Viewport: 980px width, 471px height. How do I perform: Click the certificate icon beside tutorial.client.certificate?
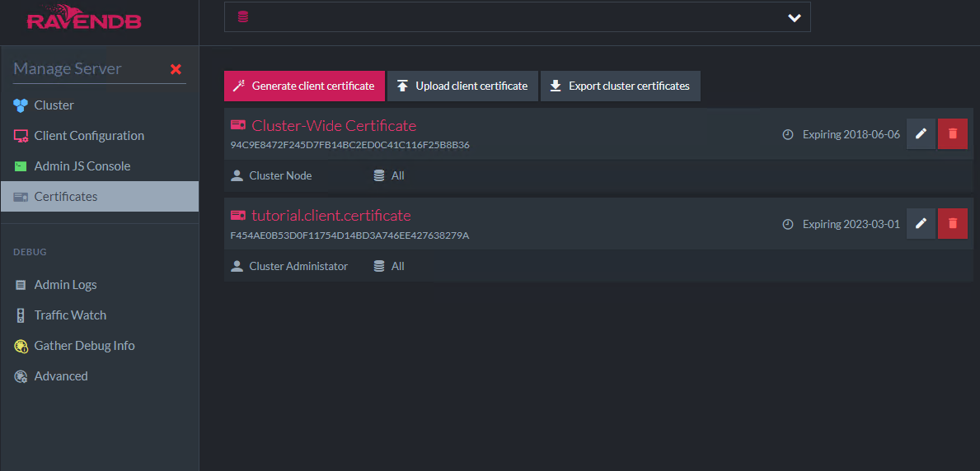(238, 216)
